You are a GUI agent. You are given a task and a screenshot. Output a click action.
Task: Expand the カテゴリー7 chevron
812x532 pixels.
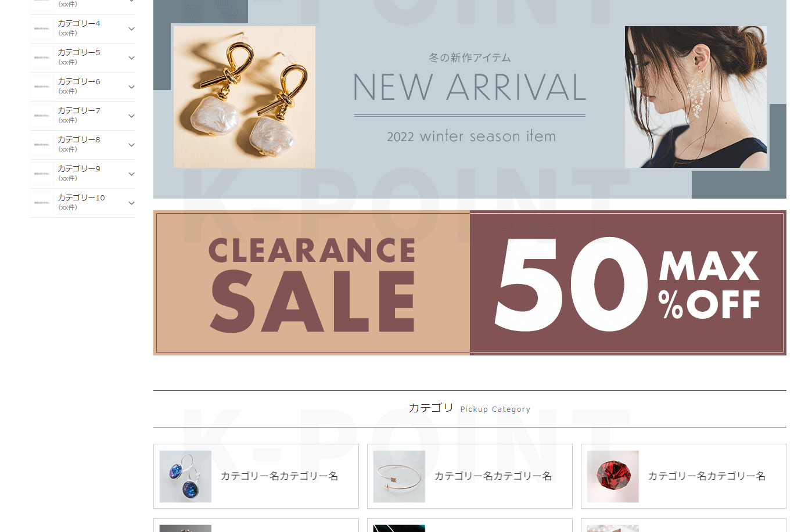pos(131,116)
